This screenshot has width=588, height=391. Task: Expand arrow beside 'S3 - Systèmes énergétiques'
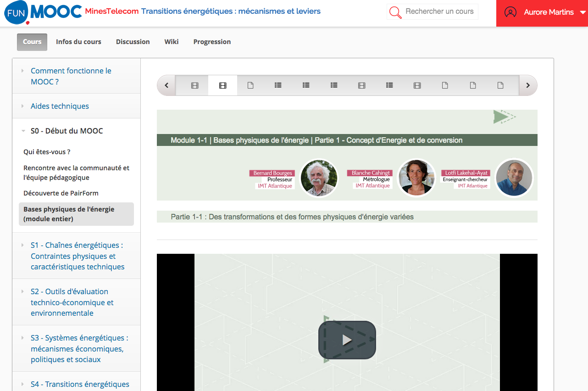(22, 338)
